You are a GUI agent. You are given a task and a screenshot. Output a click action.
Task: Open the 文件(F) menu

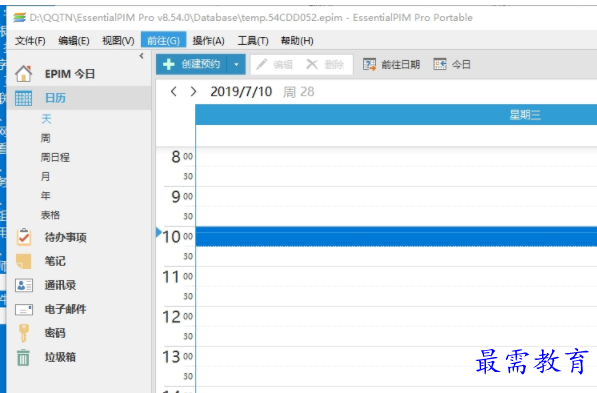click(x=30, y=40)
